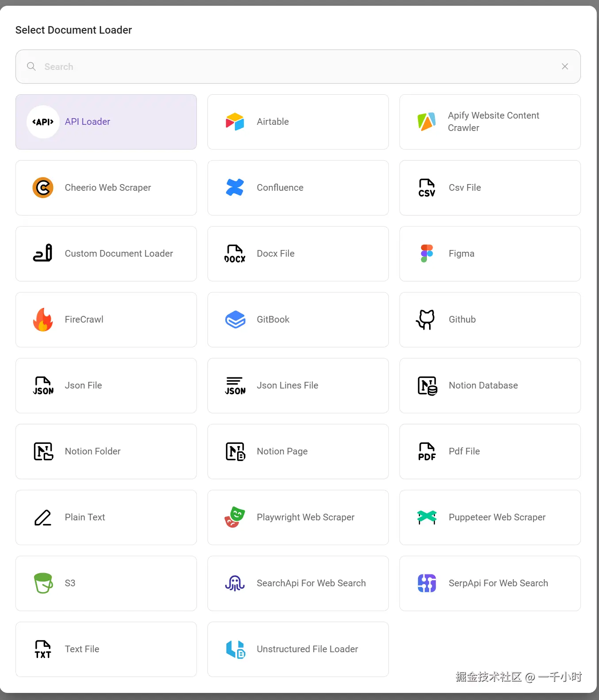Focus the Search input field

point(298,66)
